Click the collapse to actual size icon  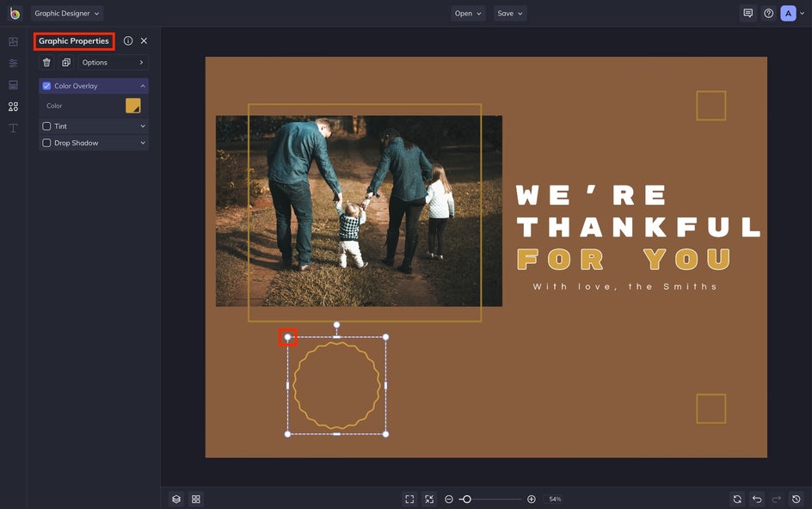429,500
